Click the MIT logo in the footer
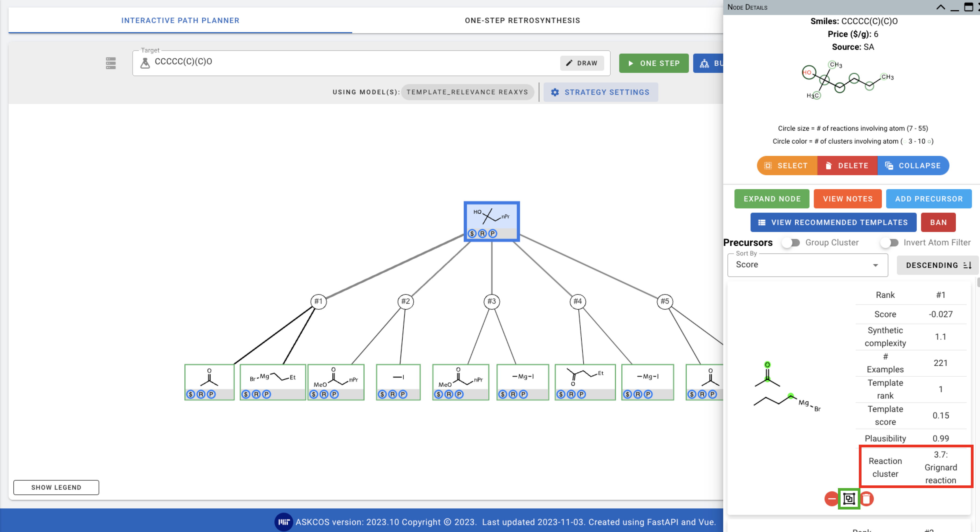Viewport: 980px width, 532px height. pos(284,522)
